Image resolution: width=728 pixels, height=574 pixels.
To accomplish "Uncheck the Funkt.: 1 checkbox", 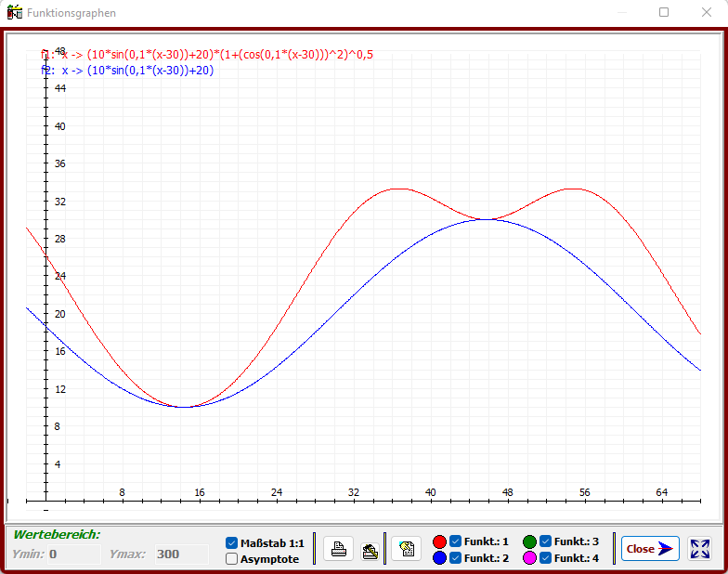I will click(456, 541).
